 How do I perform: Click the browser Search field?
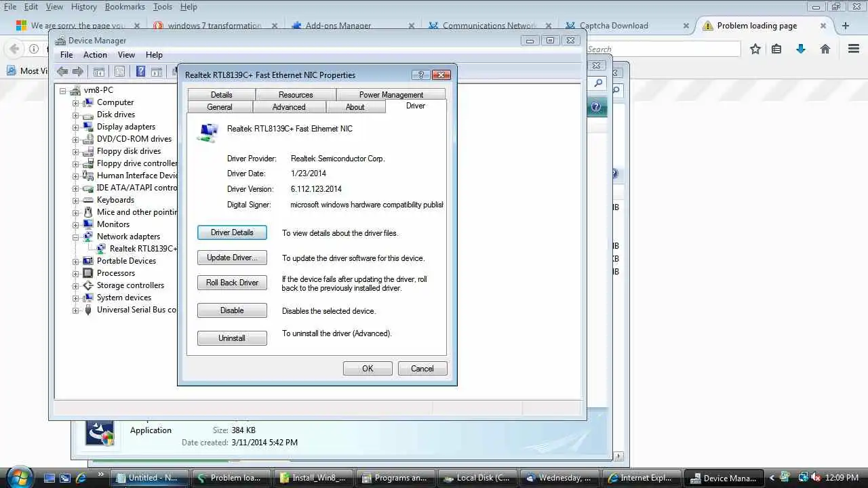pos(663,49)
